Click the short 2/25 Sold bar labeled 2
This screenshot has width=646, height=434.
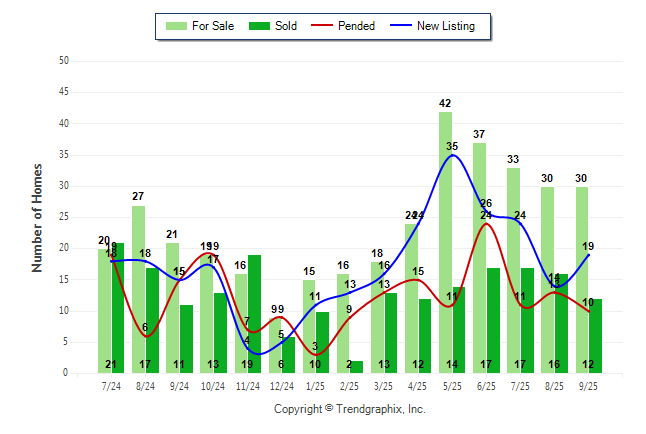pos(356,367)
